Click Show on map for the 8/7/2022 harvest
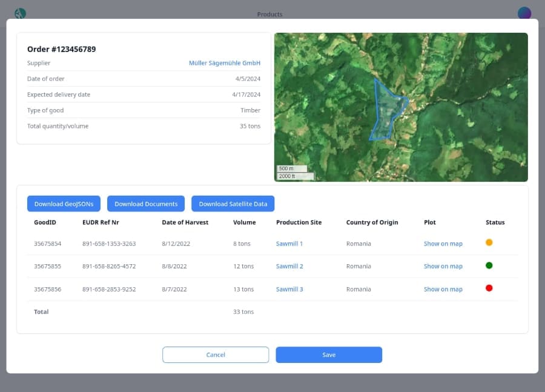Screen dimensions: 545x392 coord(443,289)
